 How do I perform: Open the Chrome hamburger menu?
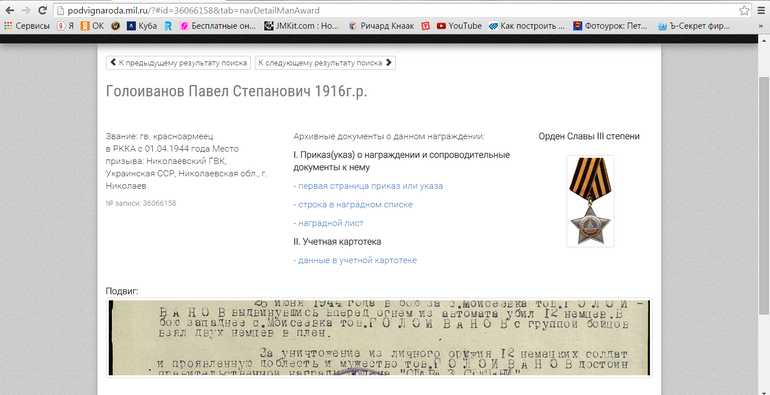click(x=761, y=10)
